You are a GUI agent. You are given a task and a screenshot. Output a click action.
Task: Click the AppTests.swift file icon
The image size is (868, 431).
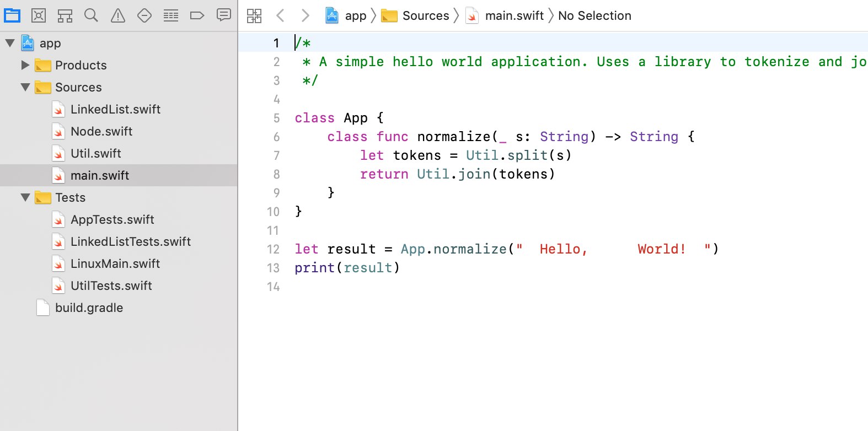point(58,220)
